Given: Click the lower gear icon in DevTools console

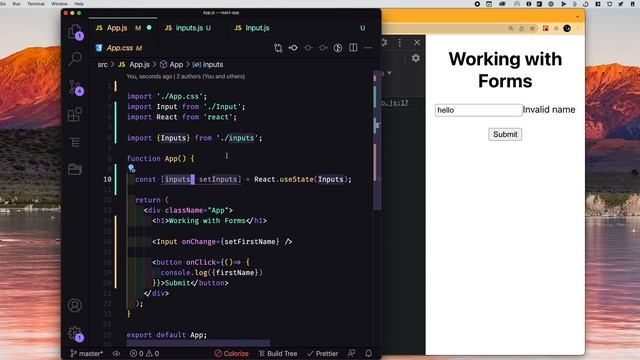Looking at the screenshot, I should click(x=416, y=58).
